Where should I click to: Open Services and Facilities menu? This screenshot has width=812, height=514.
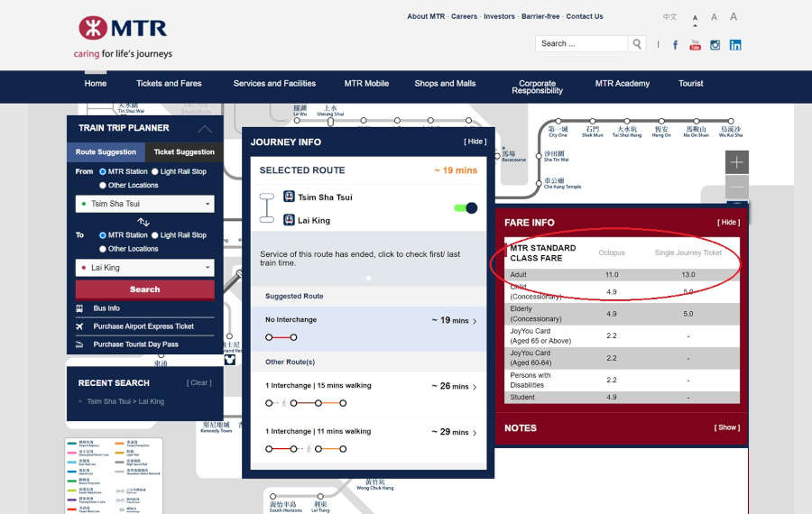[274, 83]
